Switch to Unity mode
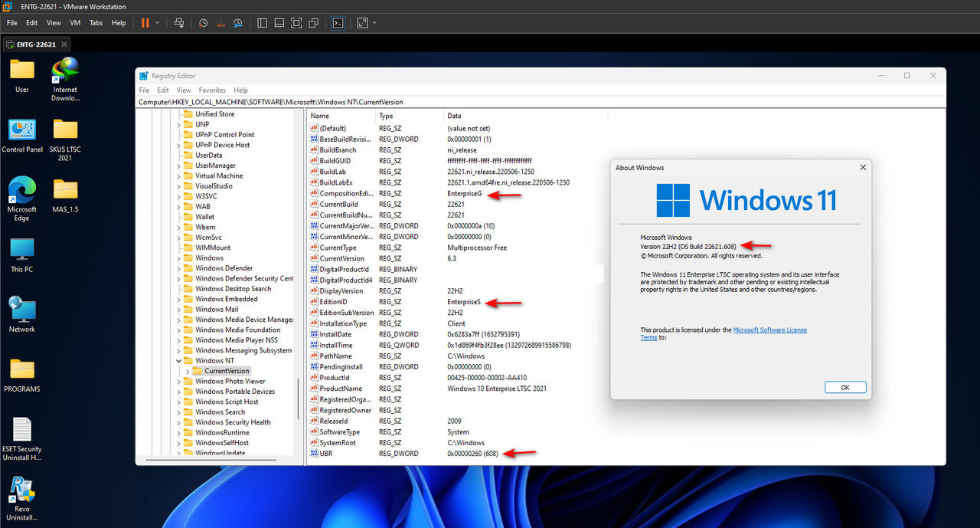 (314, 23)
